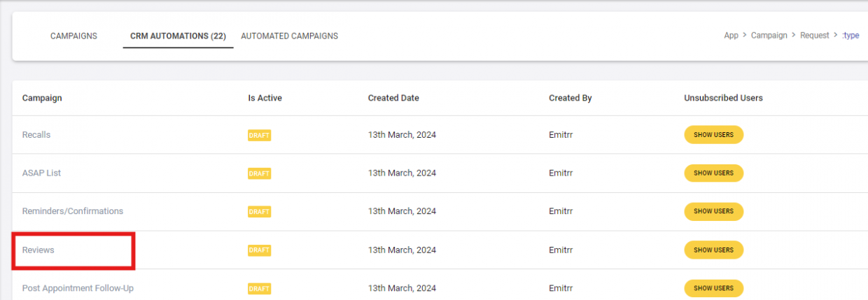Image resolution: width=868 pixels, height=300 pixels.
Task: Click the Draft badge in the Recalls row
Action: tap(259, 136)
